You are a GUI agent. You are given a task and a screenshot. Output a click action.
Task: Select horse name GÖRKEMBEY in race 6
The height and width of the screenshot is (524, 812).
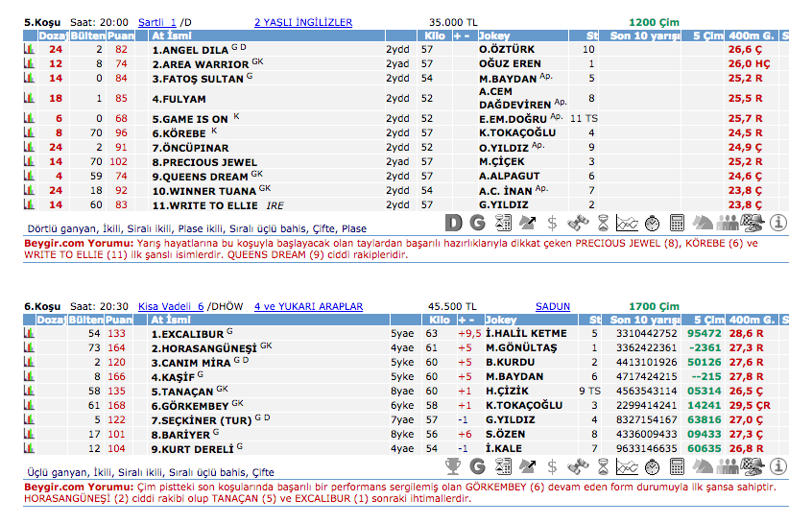click(190, 406)
